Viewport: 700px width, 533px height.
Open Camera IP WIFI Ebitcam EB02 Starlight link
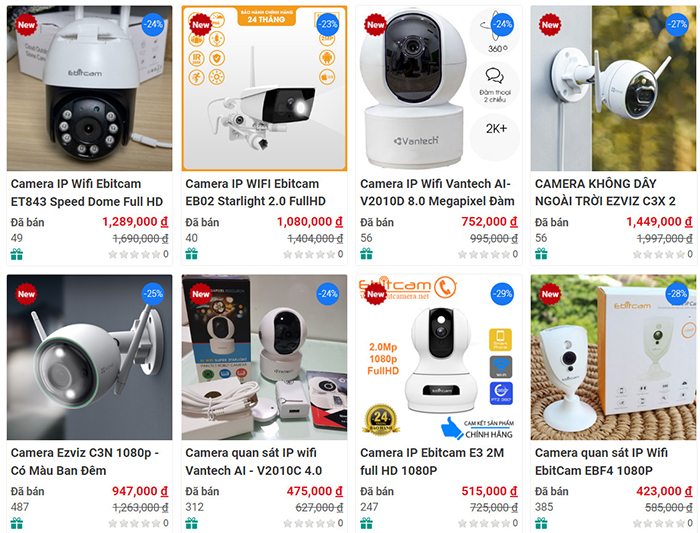tap(255, 192)
